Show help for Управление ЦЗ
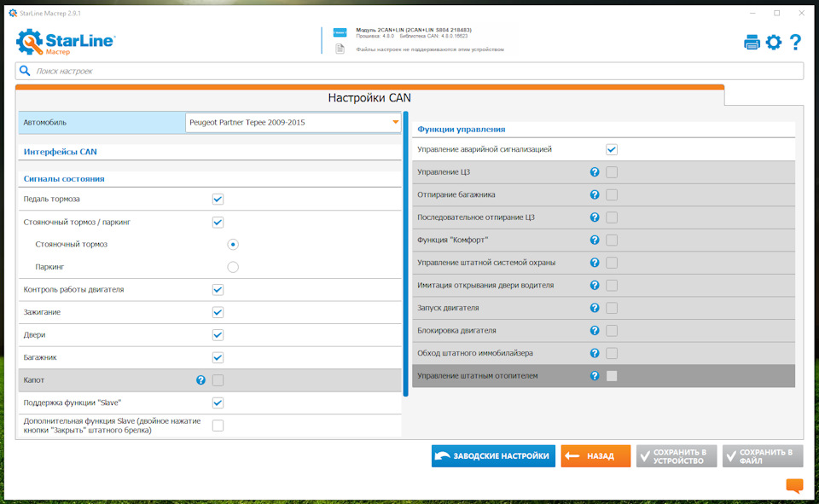The width and height of the screenshot is (819, 504). tap(595, 171)
